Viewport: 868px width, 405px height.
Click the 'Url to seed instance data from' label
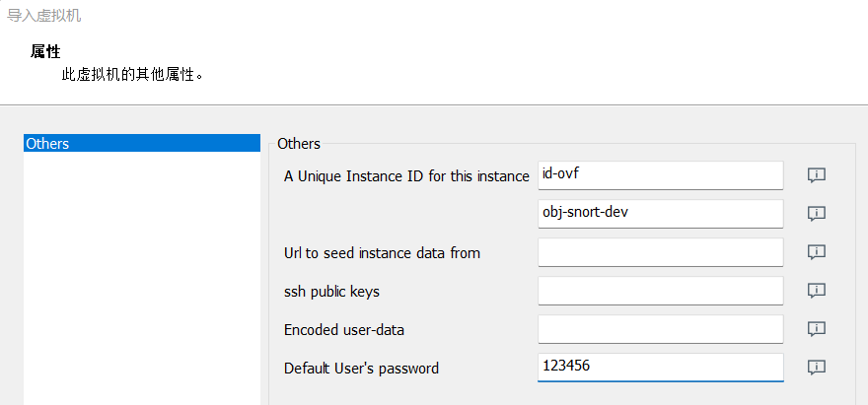(x=382, y=253)
